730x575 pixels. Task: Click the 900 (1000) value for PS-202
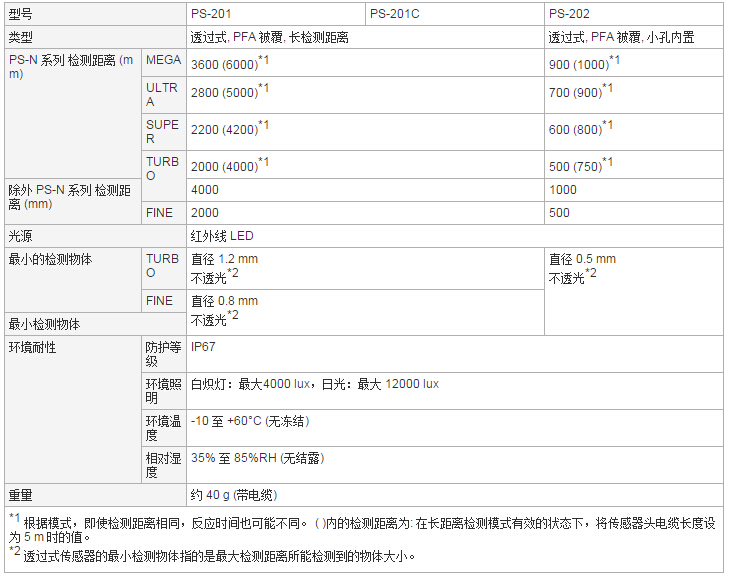pos(580,63)
